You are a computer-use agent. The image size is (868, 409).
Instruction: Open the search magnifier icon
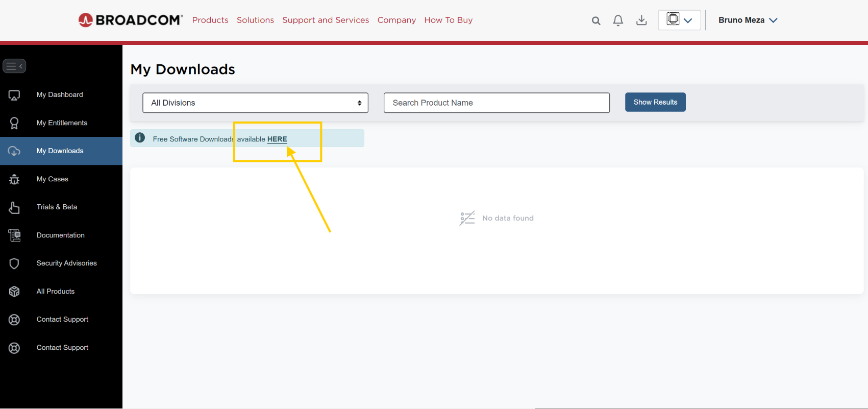[x=596, y=21]
